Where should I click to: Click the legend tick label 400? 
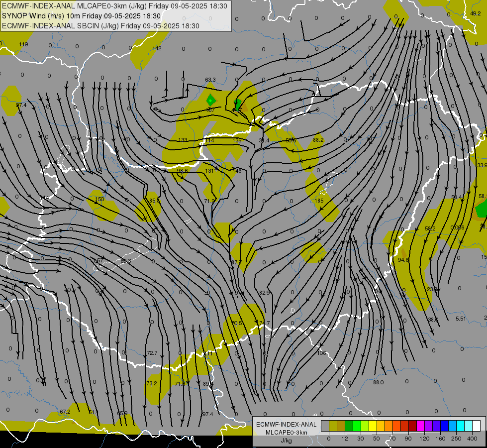coord(472,439)
